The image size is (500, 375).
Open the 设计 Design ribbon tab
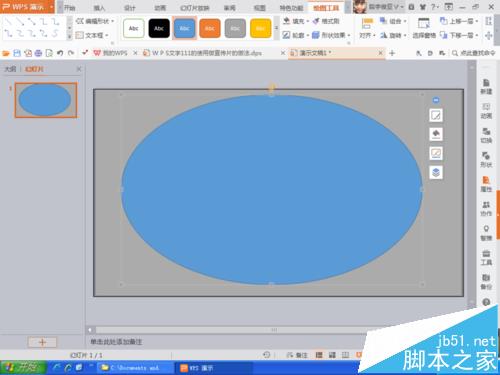pyautogui.click(x=130, y=8)
